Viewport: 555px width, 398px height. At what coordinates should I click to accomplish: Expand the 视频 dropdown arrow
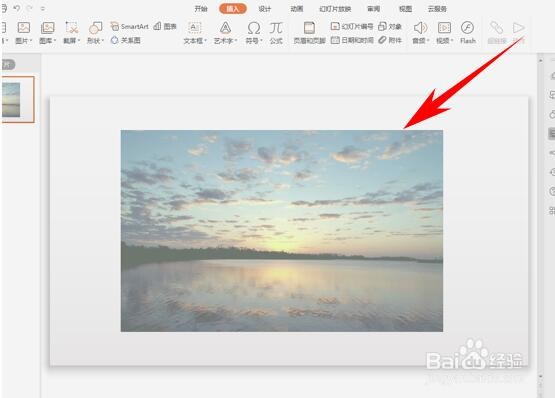tap(452, 41)
